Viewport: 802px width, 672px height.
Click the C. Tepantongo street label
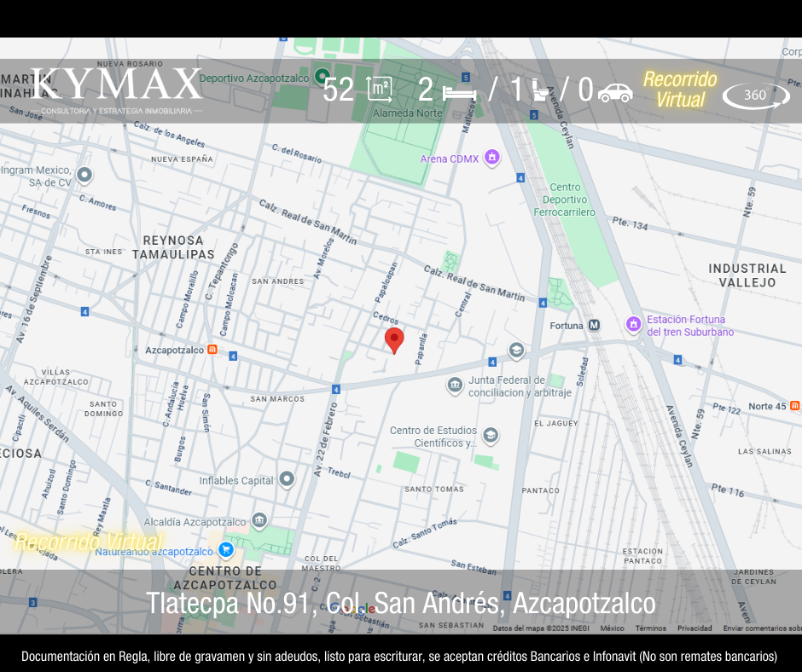coord(222,271)
